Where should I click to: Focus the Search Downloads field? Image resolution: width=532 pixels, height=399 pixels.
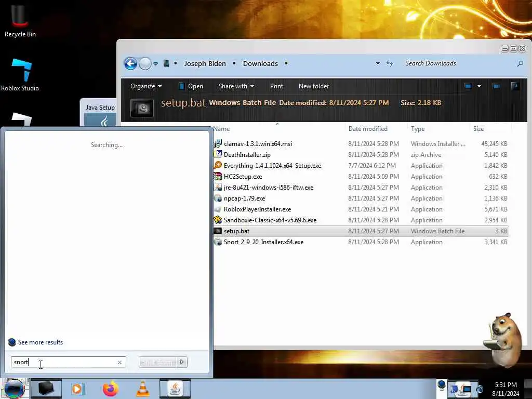tap(458, 63)
